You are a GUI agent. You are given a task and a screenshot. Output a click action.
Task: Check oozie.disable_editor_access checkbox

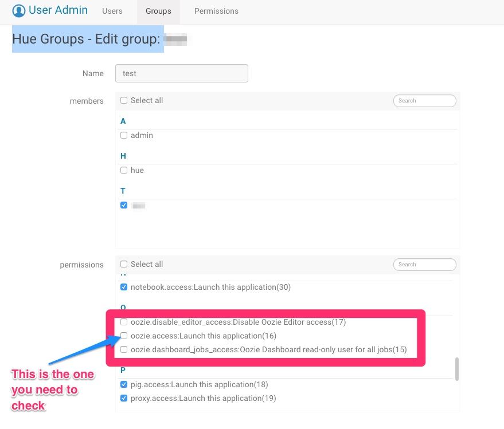(124, 322)
